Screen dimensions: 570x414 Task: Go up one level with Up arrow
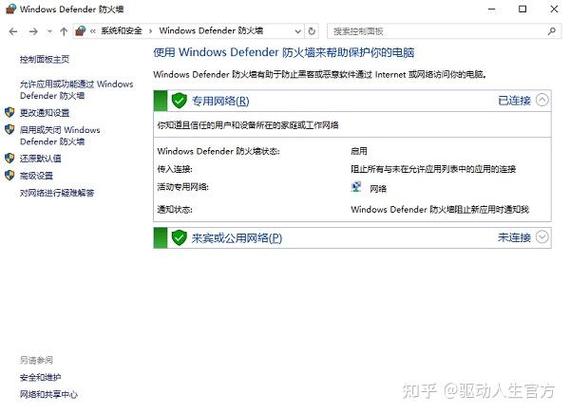tap(64, 32)
